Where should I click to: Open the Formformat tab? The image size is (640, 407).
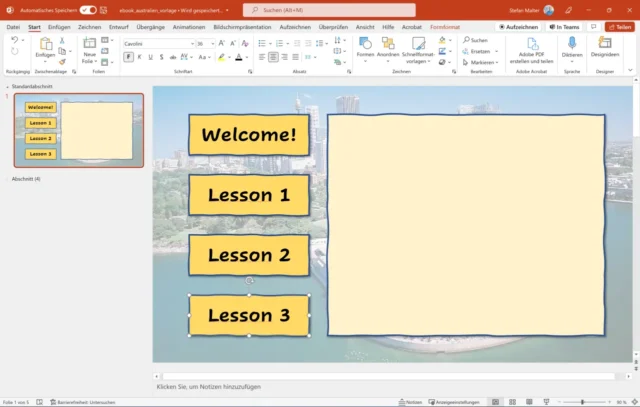pyautogui.click(x=445, y=27)
